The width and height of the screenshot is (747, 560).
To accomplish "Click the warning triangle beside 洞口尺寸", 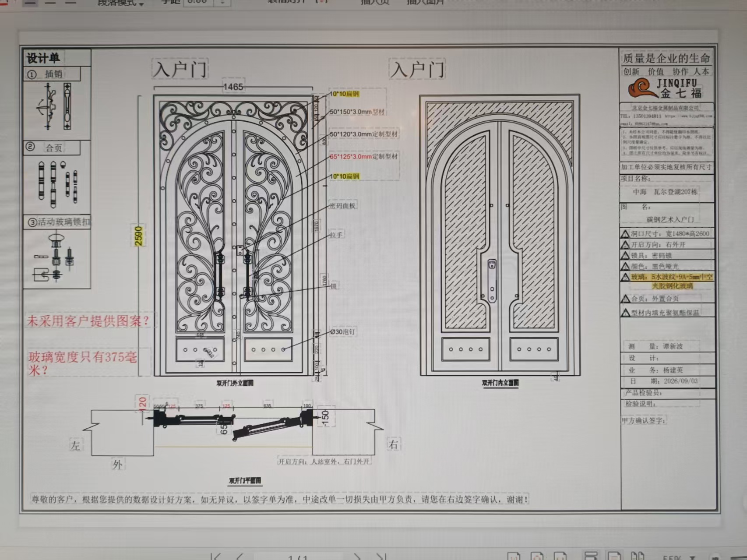I will [x=625, y=234].
